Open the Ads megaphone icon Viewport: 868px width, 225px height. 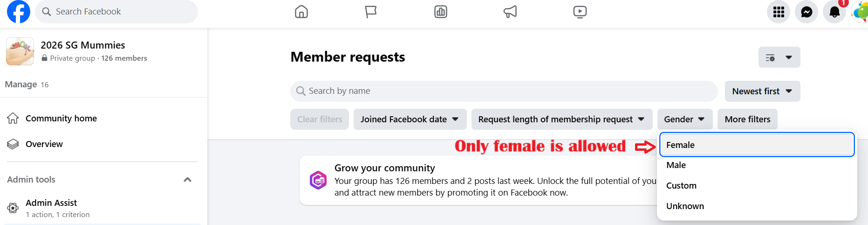coord(510,12)
